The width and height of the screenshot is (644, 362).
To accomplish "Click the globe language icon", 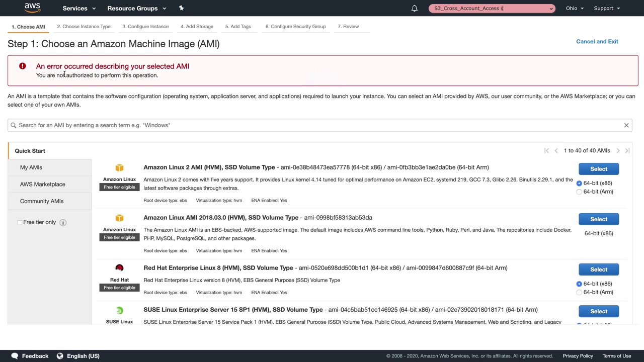I will tap(60, 356).
